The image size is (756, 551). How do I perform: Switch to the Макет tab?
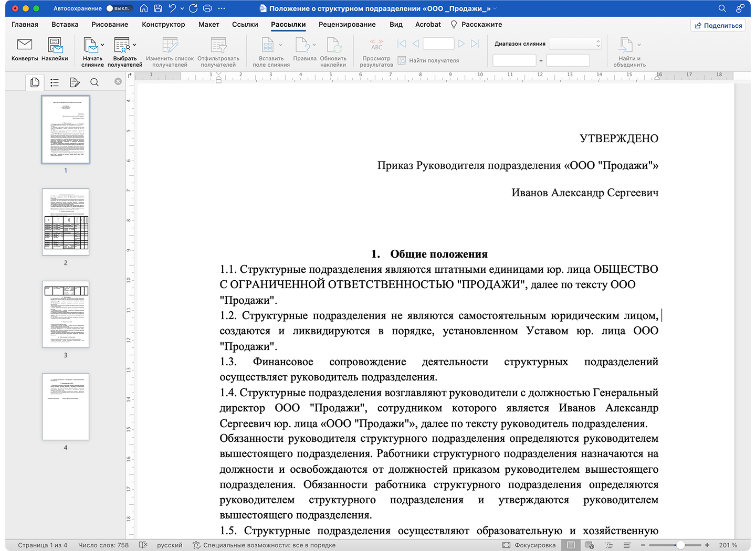[208, 24]
